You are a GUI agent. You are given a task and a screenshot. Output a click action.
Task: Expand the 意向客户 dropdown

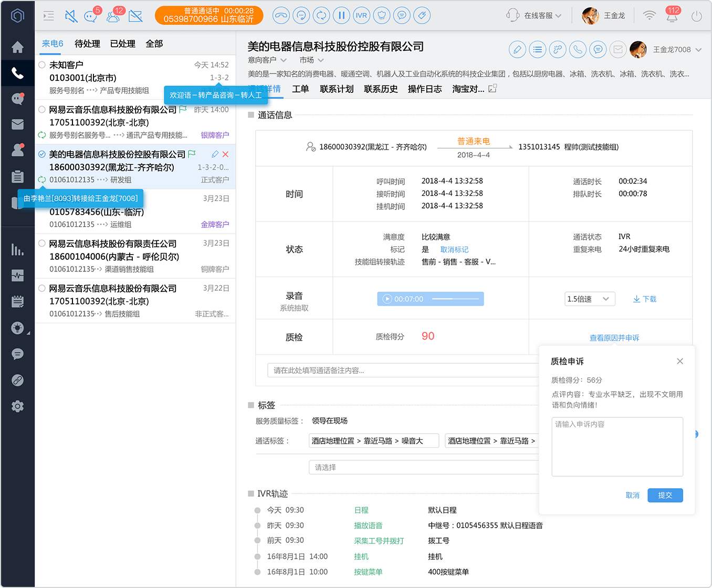pyautogui.click(x=267, y=60)
